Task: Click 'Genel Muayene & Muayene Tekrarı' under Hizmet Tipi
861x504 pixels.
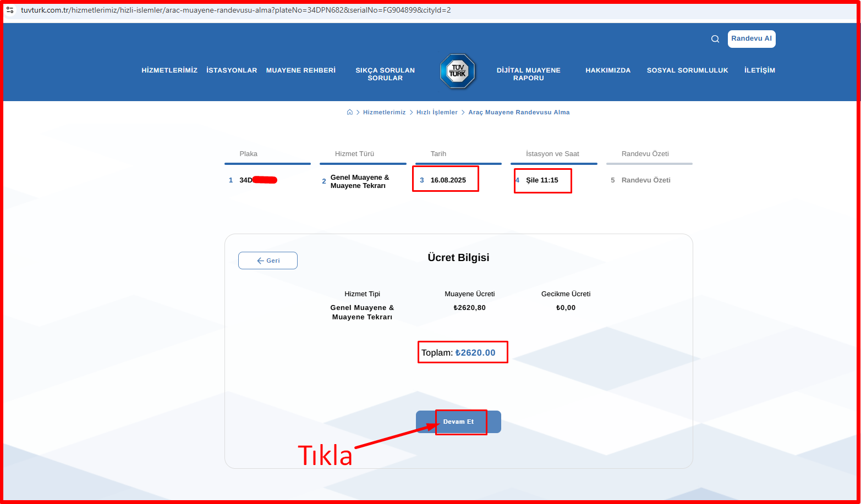Action: click(362, 312)
